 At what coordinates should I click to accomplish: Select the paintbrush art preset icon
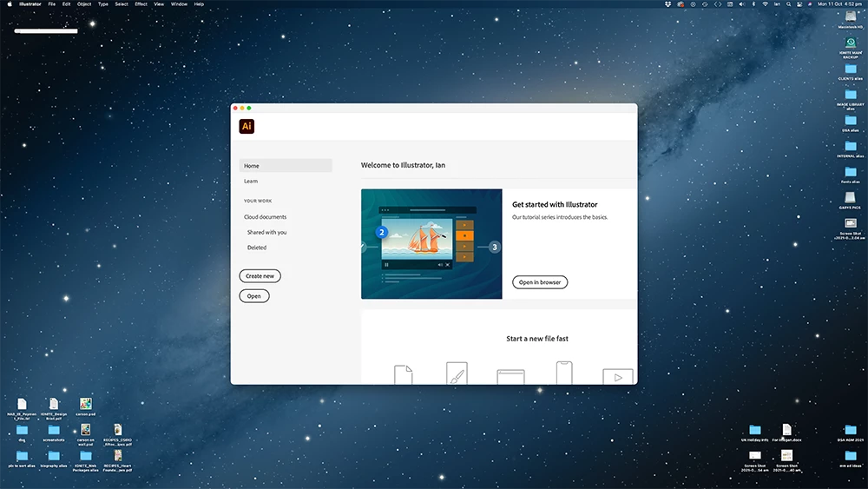pyautogui.click(x=457, y=373)
